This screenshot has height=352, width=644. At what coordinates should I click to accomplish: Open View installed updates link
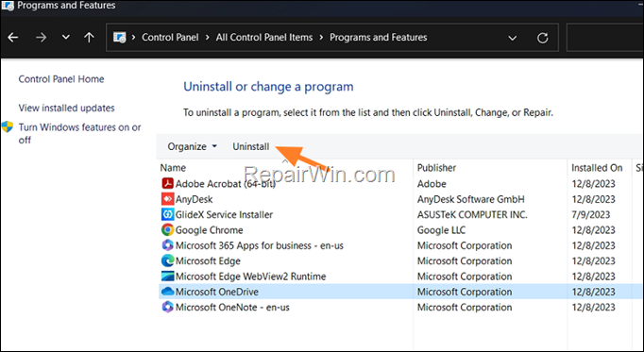click(x=66, y=108)
